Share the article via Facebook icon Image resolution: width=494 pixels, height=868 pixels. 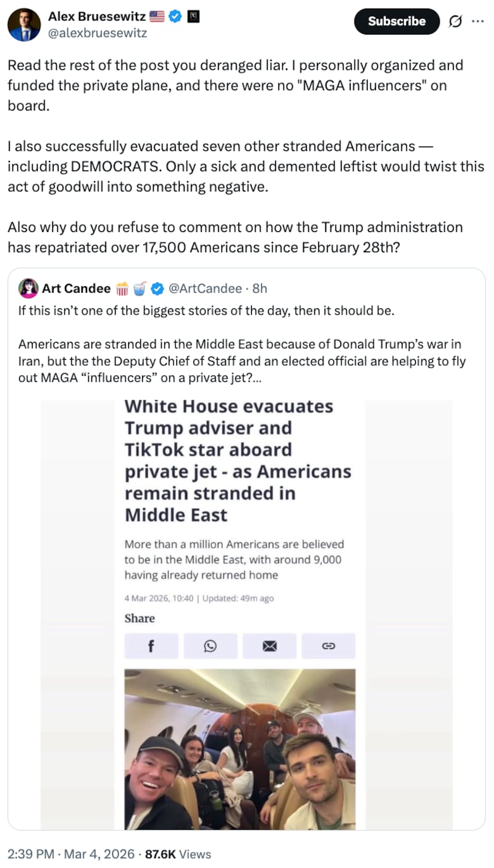151,646
